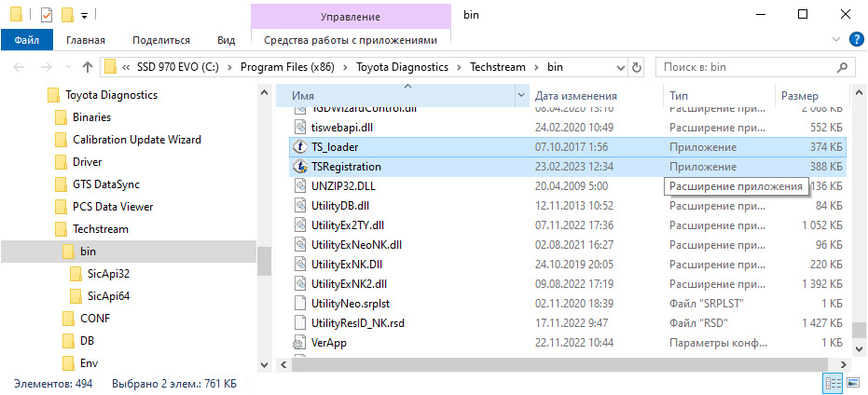Click the Refresh address bar button
The height and width of the screenshot is (395, 868).
(x=637, y=67)
